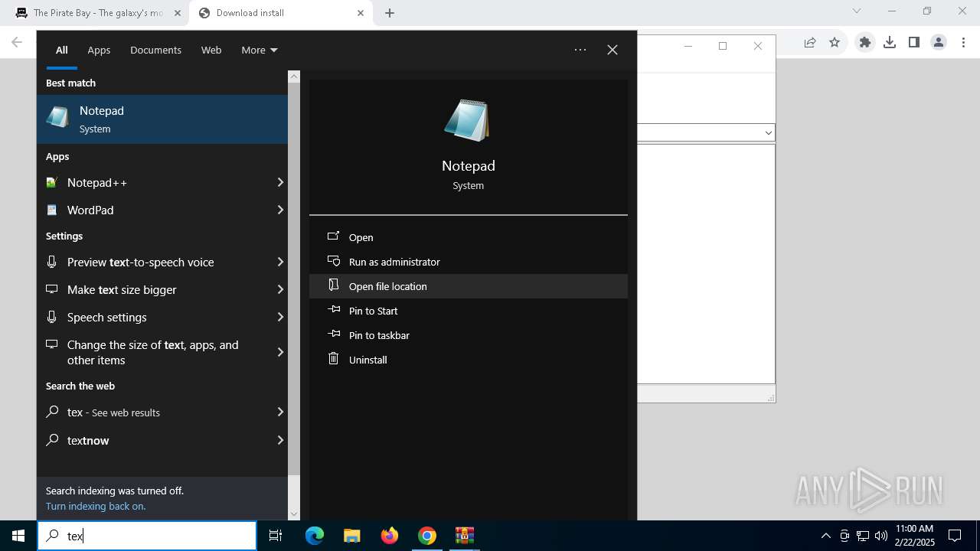Open the Windows Start button
Screen dimensions: 980x551
pos(18,536)
